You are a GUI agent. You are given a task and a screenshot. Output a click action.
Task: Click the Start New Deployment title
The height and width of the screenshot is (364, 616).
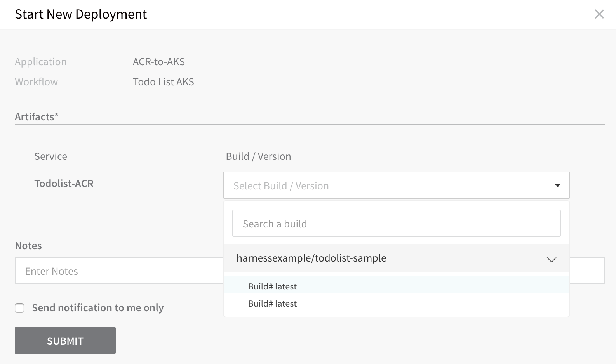click(x=81, y=14)
